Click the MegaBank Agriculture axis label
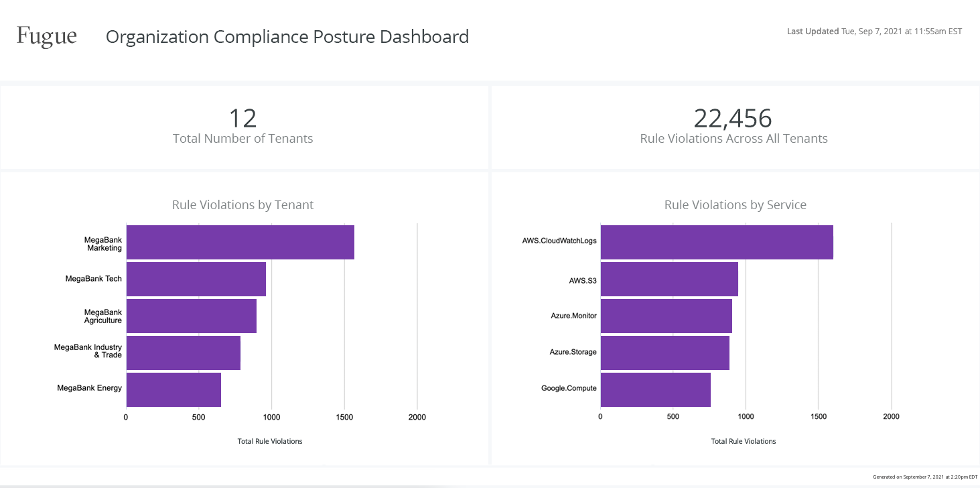This screenshot has height=488, width=980. 103,316
